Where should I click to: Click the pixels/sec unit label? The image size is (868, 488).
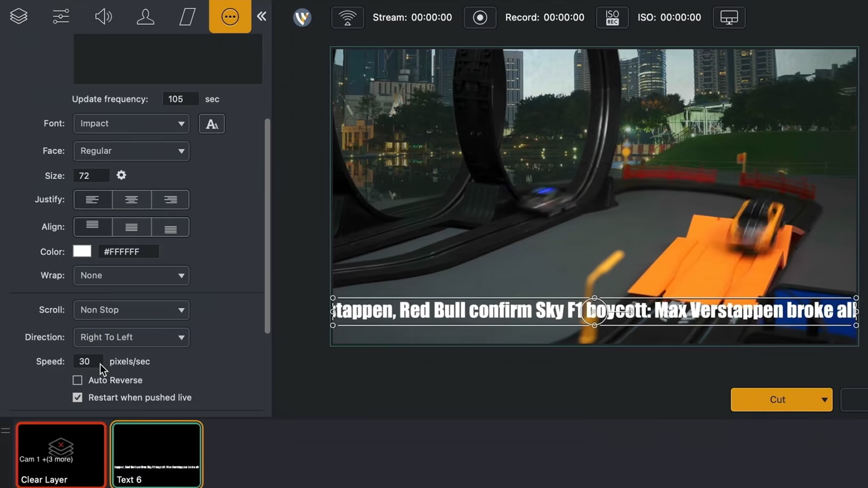coord(129,362)
